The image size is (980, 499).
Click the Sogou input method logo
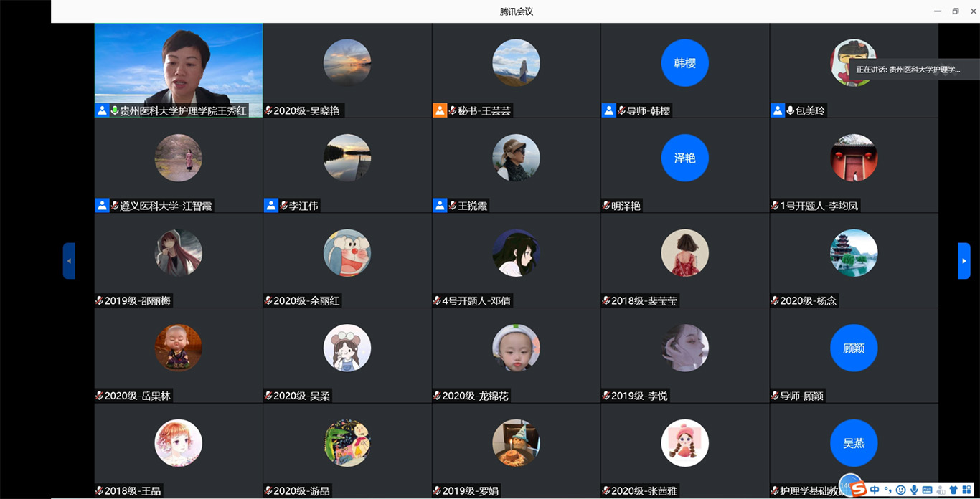pyautogui.click(x=857, y=489)
